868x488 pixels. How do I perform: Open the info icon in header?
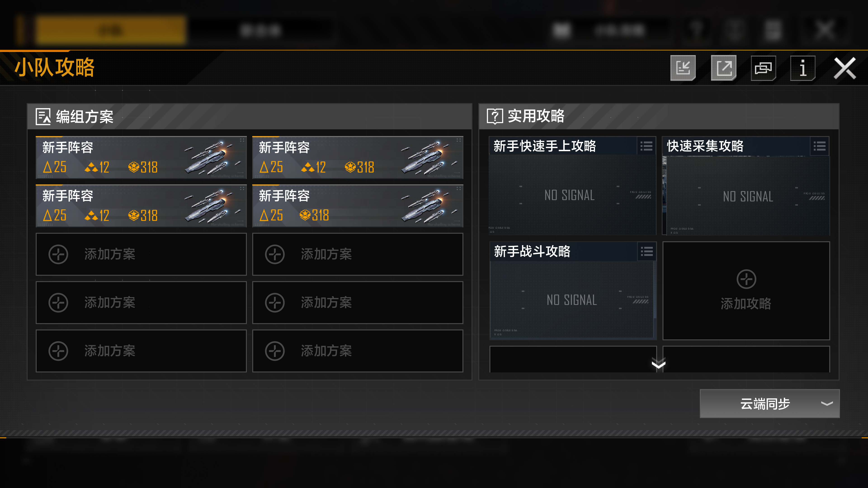pyautogui.click(x=803, y=68)
